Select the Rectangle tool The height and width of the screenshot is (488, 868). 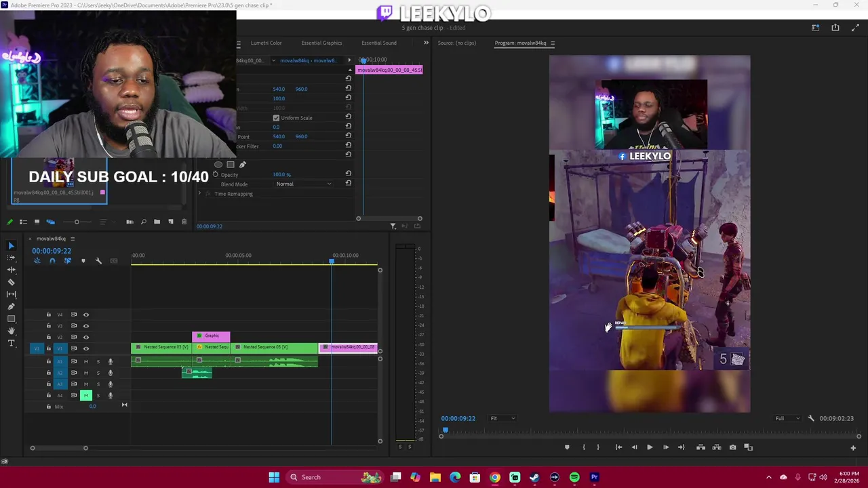point(11,319)
